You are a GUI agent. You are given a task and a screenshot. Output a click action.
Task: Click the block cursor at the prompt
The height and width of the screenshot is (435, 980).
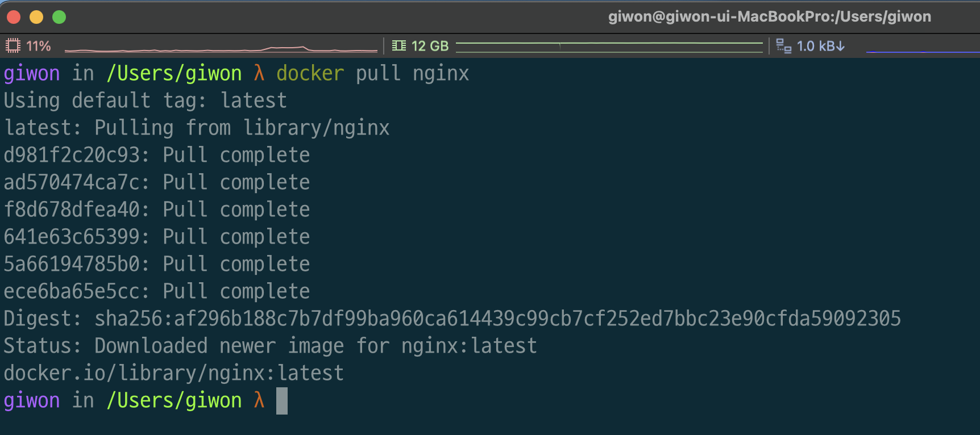click(x=283, y=400)
